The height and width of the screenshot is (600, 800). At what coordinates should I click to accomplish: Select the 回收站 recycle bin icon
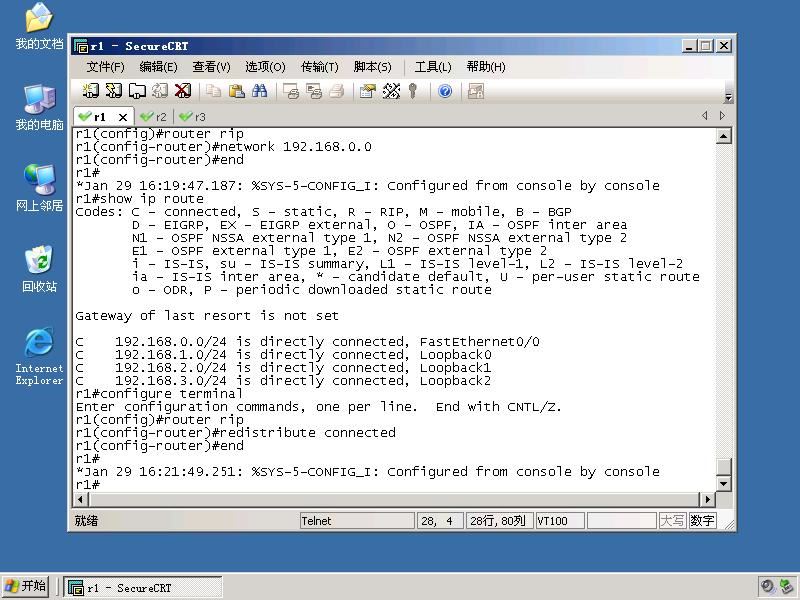coord(39,269)
